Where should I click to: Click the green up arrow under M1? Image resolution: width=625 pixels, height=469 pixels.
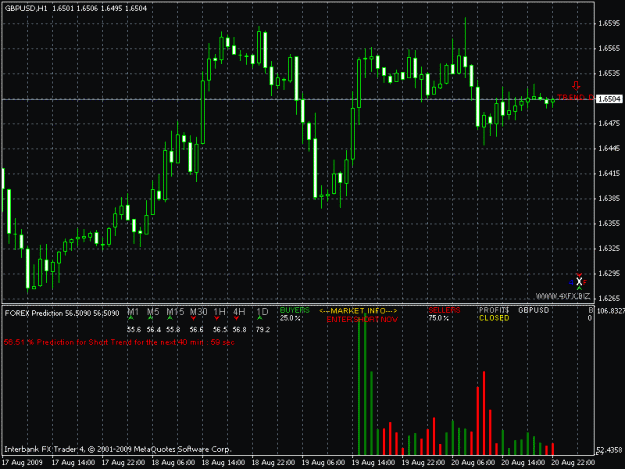131,318
